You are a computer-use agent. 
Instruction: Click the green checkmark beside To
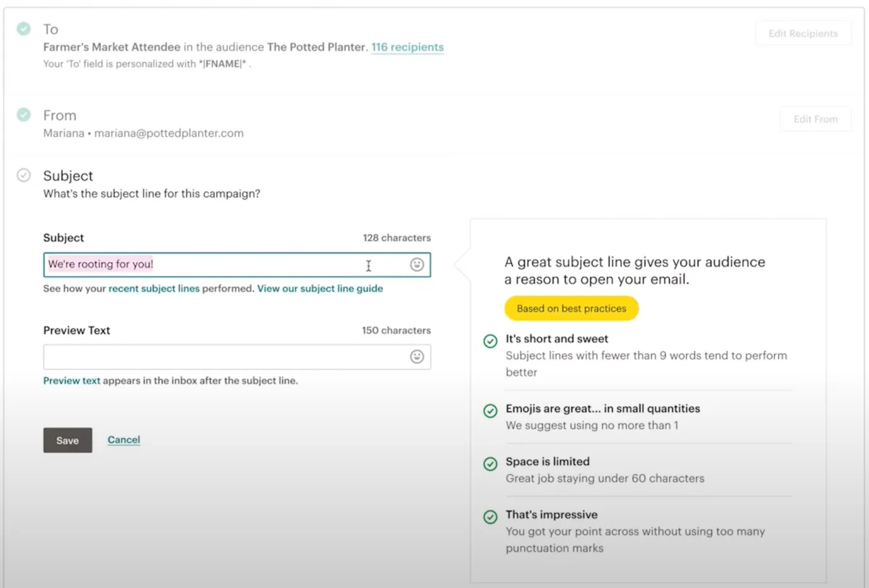[x=23, y=28]
